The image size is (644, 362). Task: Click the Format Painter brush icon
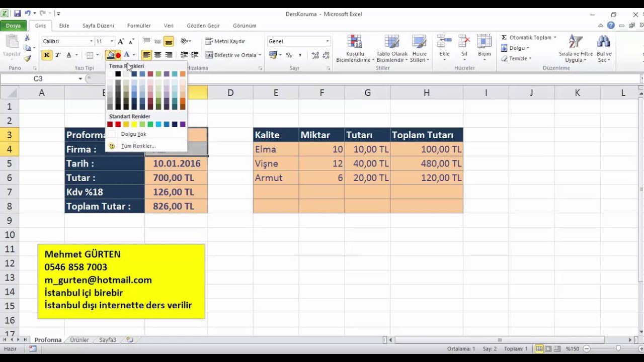[27, 58]
